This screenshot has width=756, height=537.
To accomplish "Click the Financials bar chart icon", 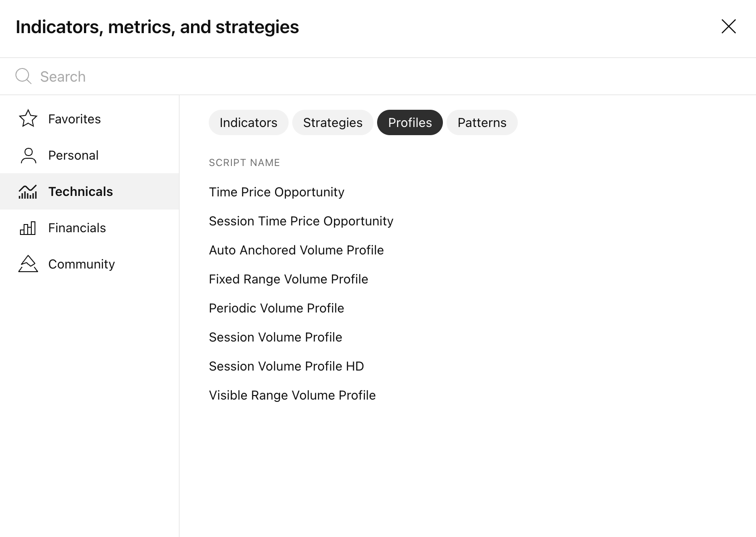I will click(28, 228).
